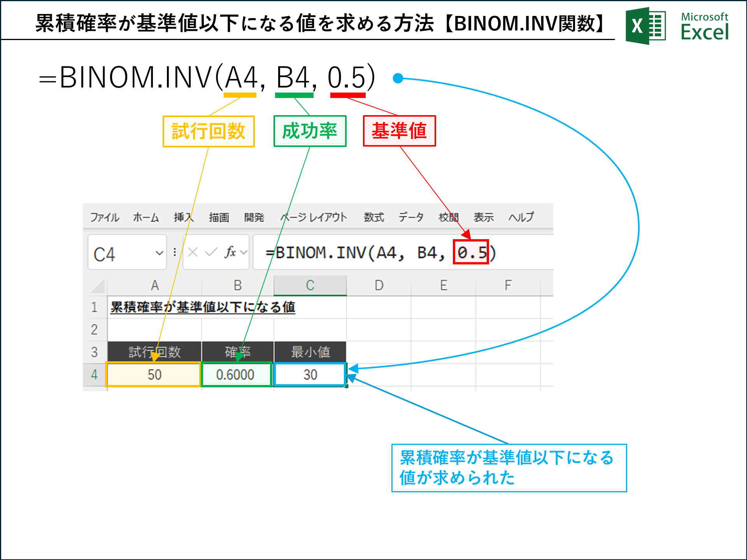Open the ヘルプ tab
The width and height of the screenshot is (747, 560).
coord(521,218)
